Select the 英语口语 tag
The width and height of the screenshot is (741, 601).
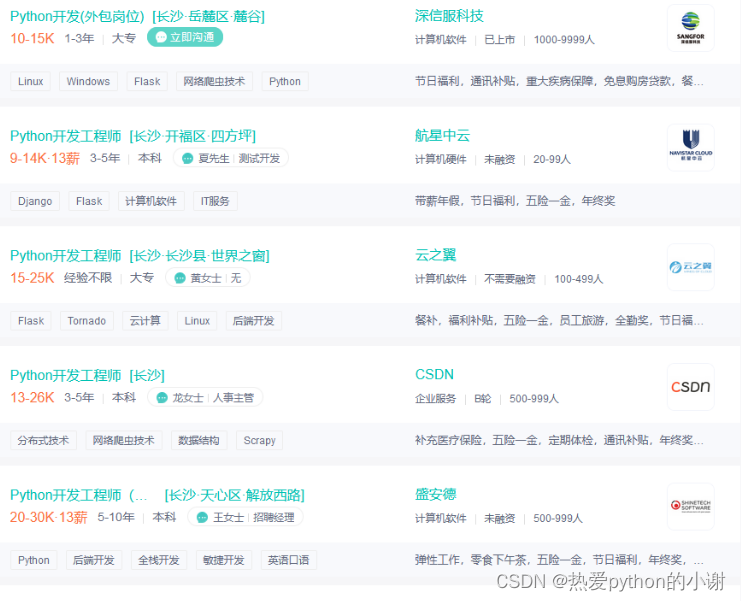tap(288, 560)
